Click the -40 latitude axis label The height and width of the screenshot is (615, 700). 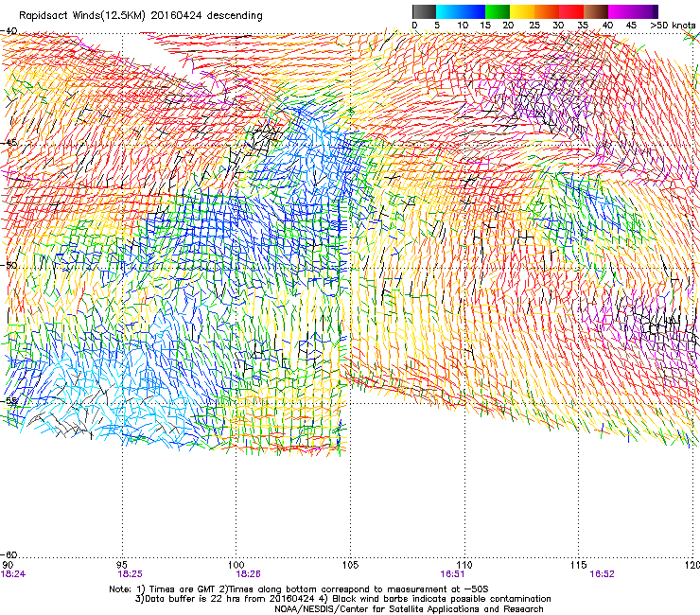click(9, 31)
